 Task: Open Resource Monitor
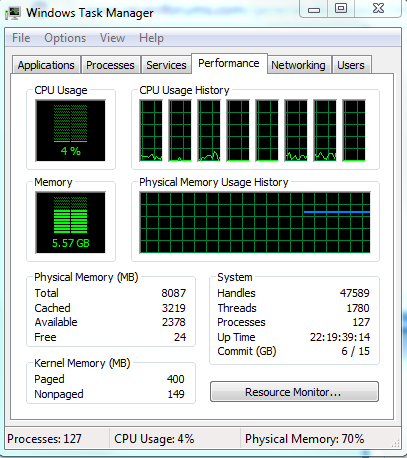tap(294, 392)
